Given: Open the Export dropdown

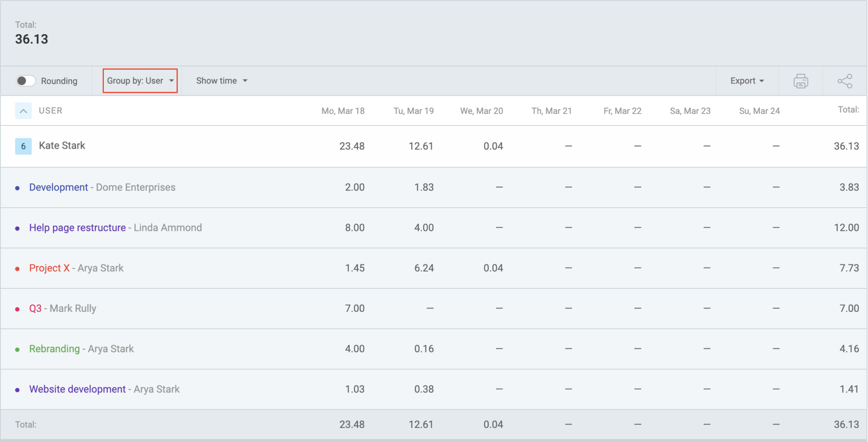Looking at the screenshot, I should [x=746, y=81].
